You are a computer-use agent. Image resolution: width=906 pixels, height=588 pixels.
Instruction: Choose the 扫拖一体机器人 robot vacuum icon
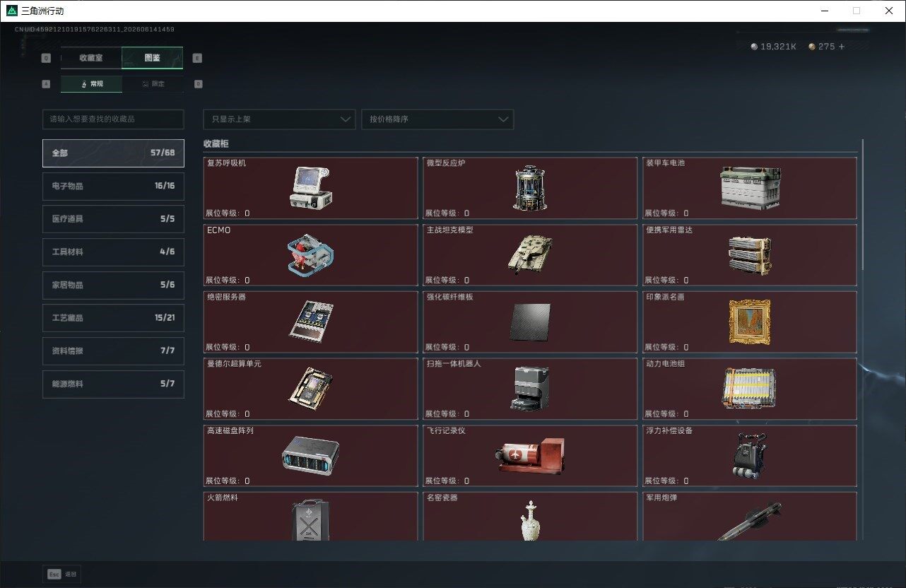tap(529, 388)
